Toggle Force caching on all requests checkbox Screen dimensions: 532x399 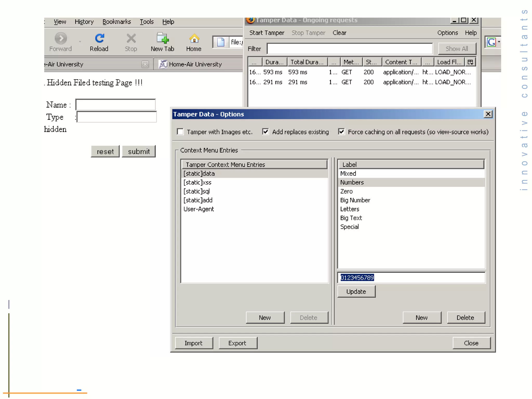pyautogui.click(x=341, y=132)
